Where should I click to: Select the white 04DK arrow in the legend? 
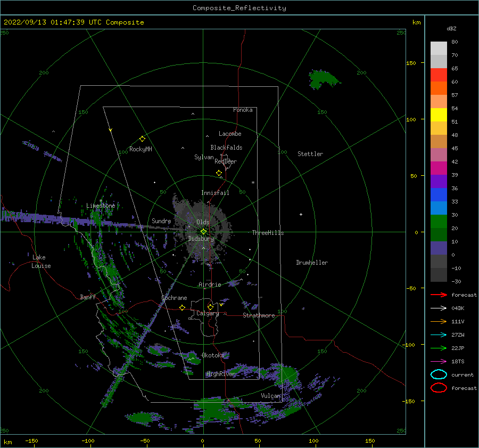[439, 308]
